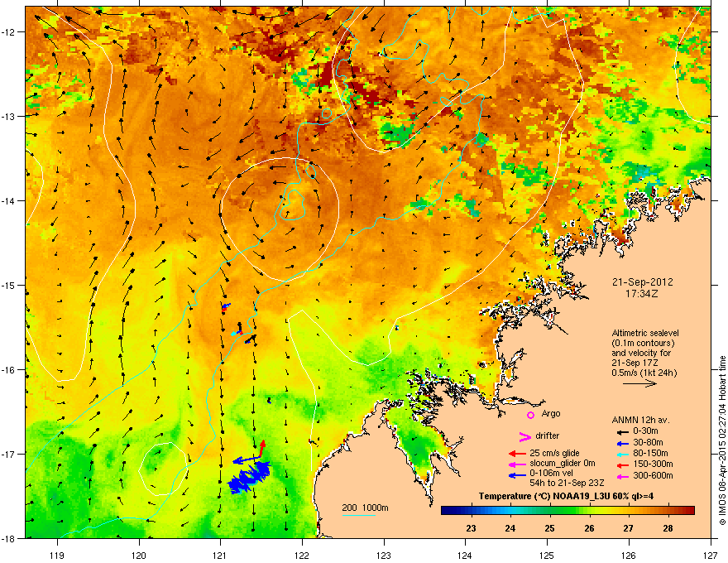This screenshot has height=563, width=728.
Task: Click the magenta slocum_glider 0m arrow
Action: coord(517,464)
